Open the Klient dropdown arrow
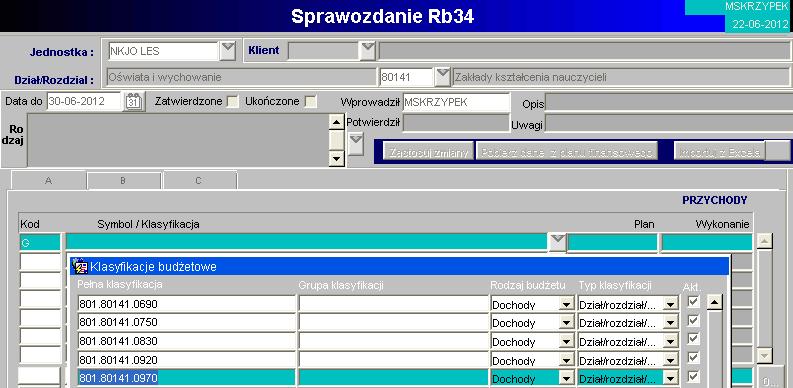The image size is (793, 388). (368, 51)
